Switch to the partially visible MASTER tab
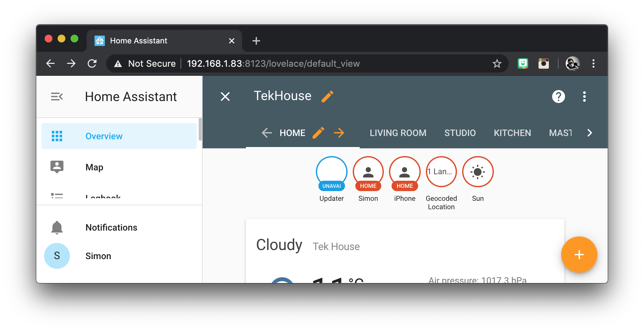Screen dimensions: 644x331 point(561,133)
